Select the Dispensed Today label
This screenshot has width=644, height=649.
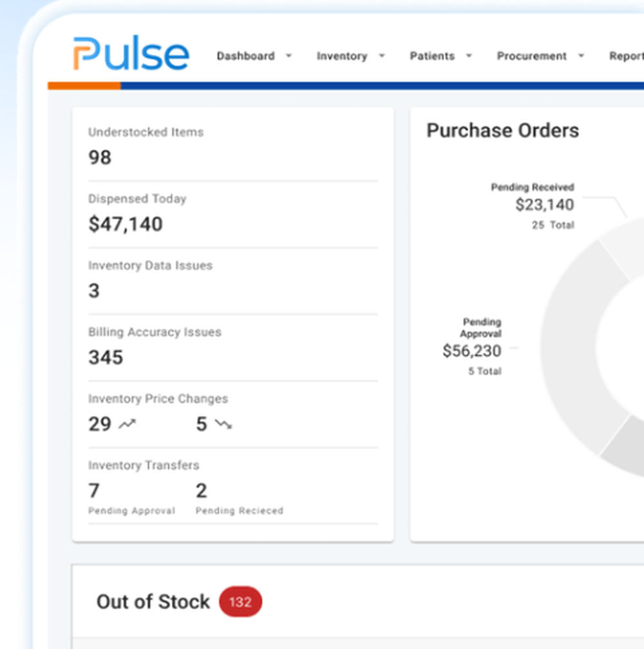click(137, 199)
